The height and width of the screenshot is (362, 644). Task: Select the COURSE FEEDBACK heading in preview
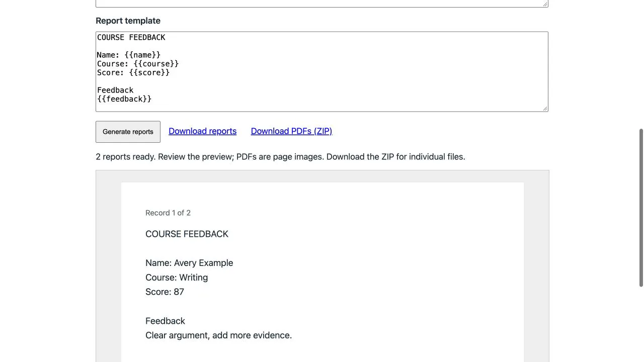[187, 234]
